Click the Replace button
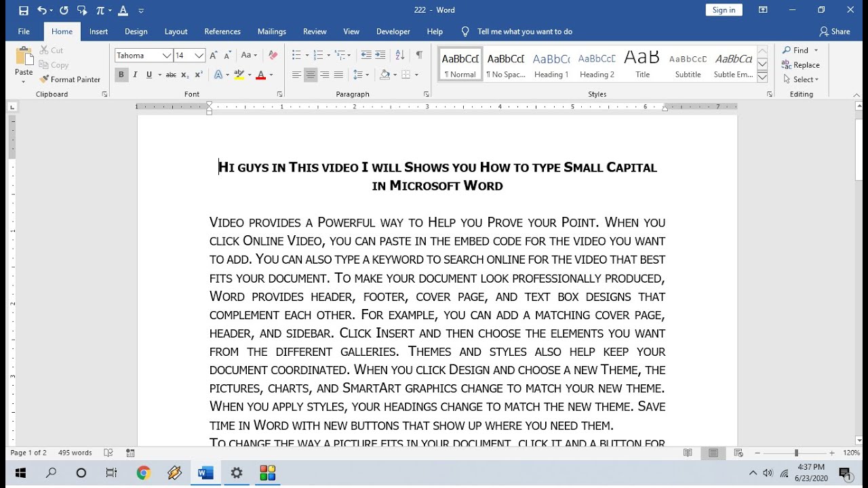868x488 pixels. 801,65
